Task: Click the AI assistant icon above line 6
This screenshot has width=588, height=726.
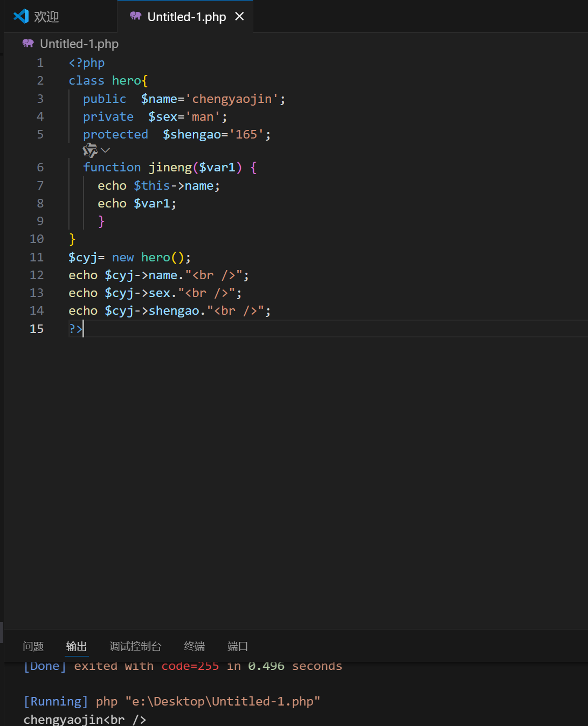Action: 90,150
